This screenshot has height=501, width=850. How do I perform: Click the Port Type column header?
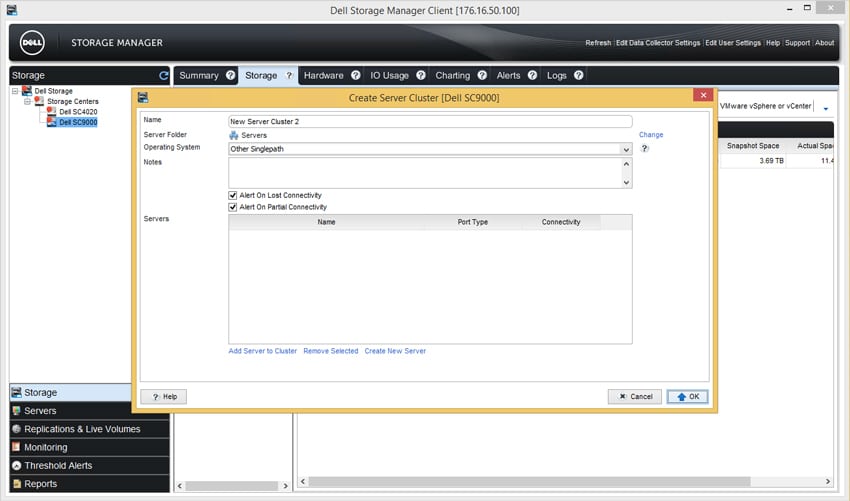pos(473,222)
